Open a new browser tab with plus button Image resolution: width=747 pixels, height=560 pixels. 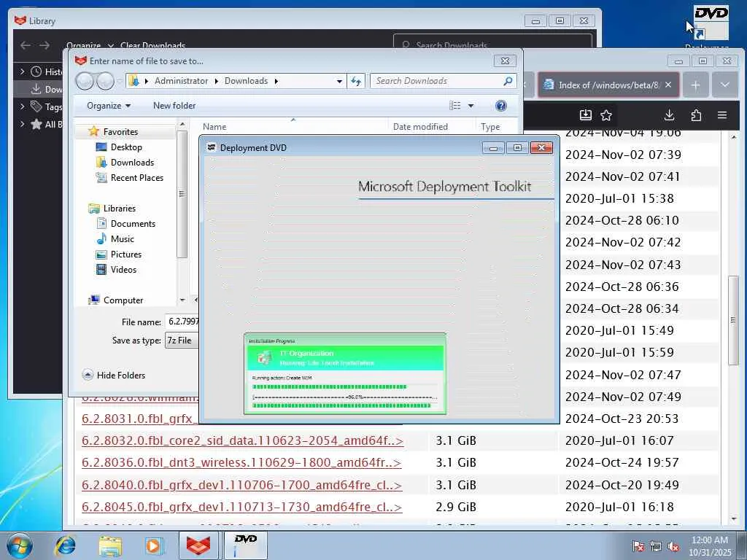pos(695,85)
